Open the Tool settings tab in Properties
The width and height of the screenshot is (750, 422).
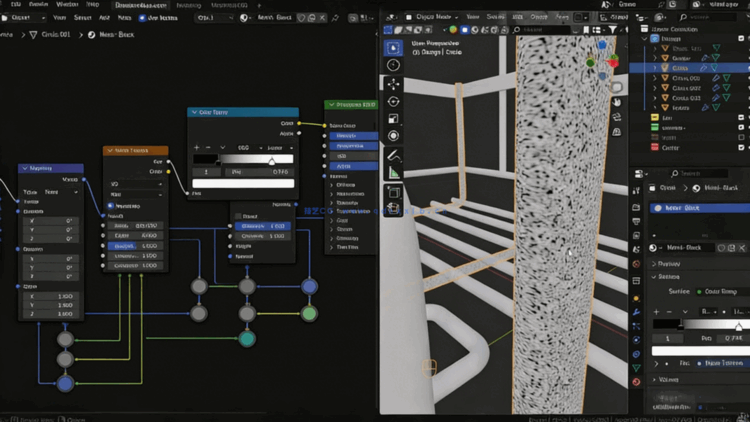click(636, 191)
